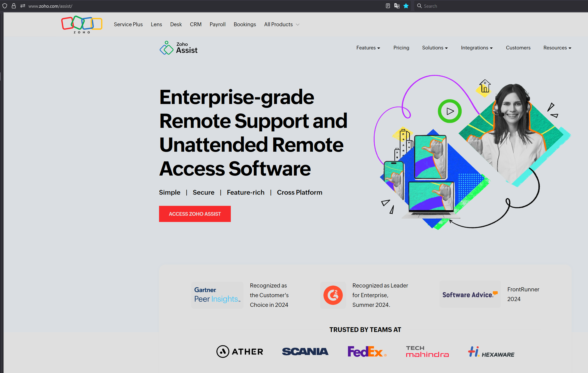Open the Customers page
Screen dimensions: 588x373
(x=518, y=48)
